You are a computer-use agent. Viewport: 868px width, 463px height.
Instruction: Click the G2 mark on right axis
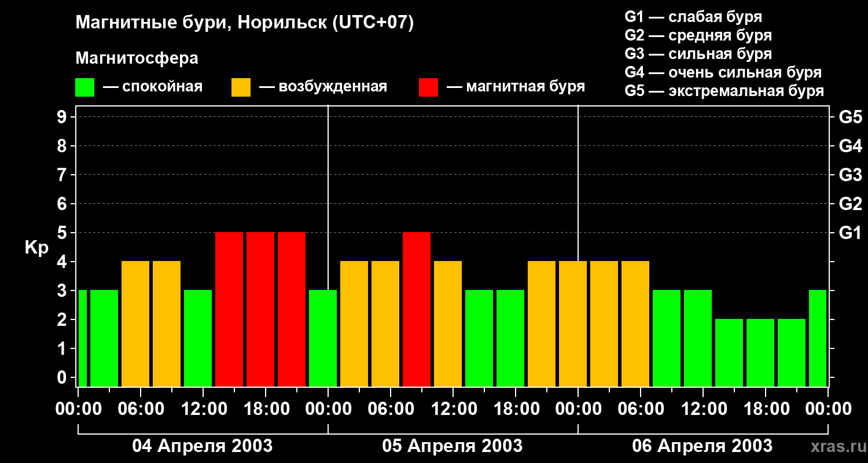tap(851, 204)
